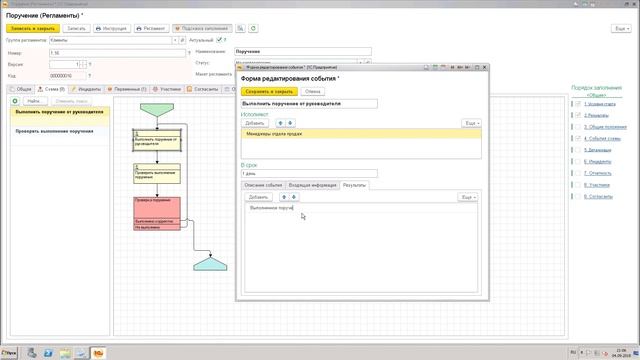Switch to the 'Переменные' tab
Image resolution: width=640 pixels, height=360 pixels.
tap(127, 89)
